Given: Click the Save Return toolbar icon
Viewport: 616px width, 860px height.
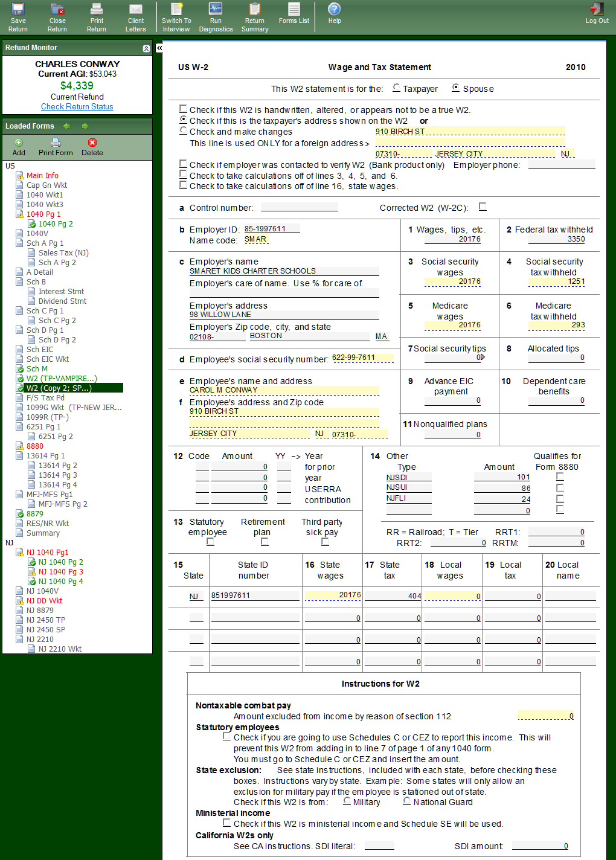Looking at the screenshot, I should 18,17.
